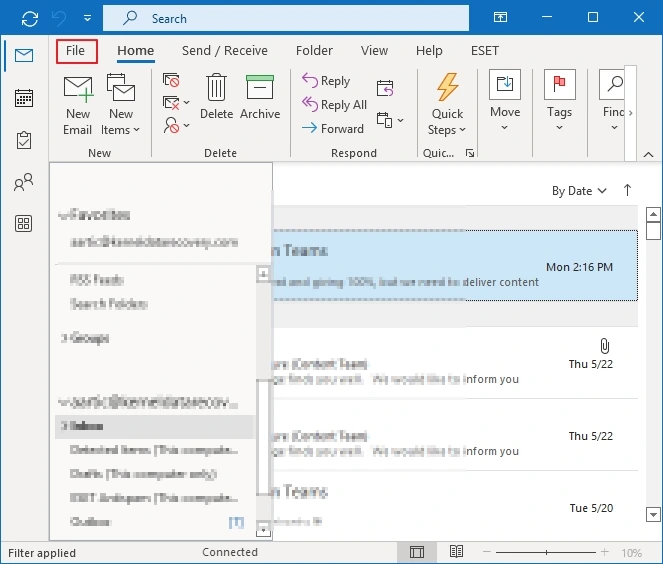This screenshot has height=564, width=663.
Task: Collapse the Favorites section
Action: click(x=63, y=216)
